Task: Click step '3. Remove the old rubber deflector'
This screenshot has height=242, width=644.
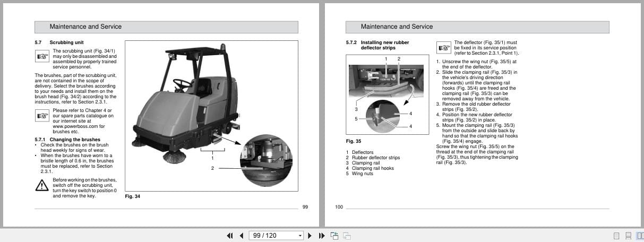Action: click(x=474, y=106)
